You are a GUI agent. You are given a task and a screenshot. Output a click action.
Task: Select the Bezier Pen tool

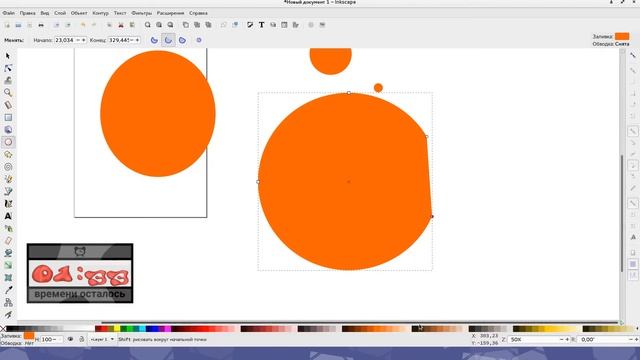click(8, 191)
